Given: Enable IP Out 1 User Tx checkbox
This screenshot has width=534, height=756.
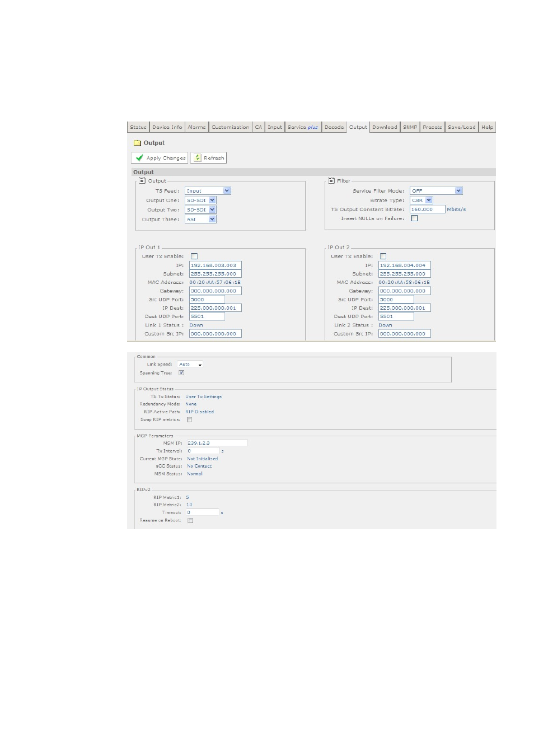Looking at the screenshot, I should pos(194,256).
